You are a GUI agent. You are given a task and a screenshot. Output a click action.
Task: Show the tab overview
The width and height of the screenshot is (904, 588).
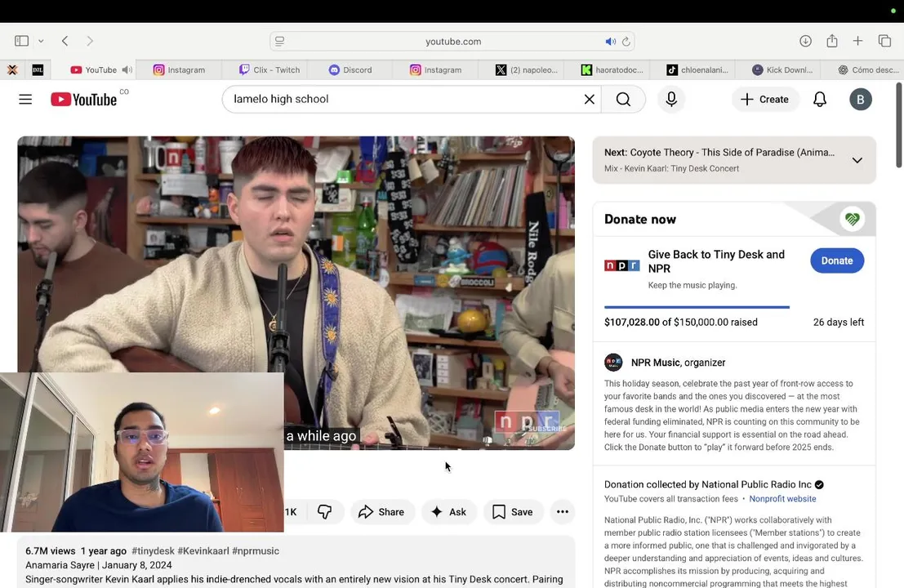coord(884,40)
